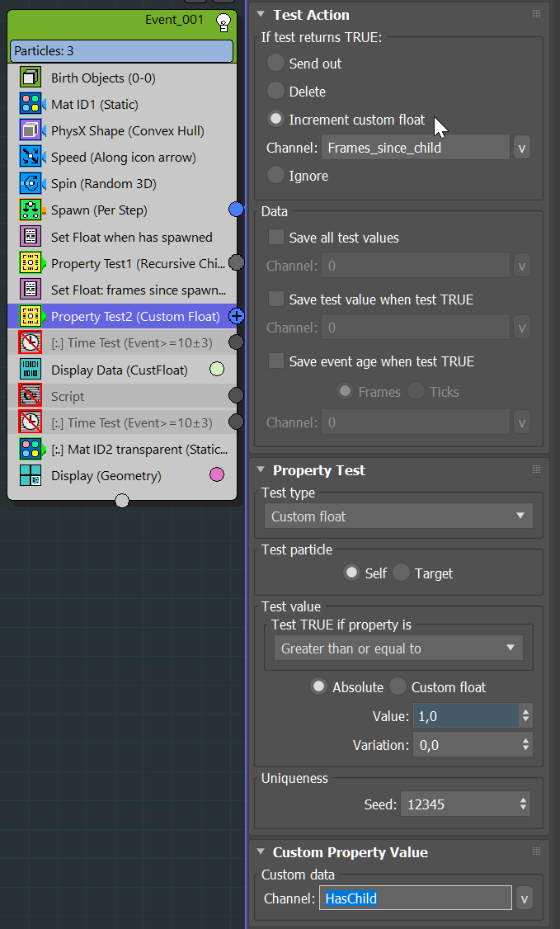
Task: Select the Send out radio option
Action: pyautogui.click(x=276, y=64)
